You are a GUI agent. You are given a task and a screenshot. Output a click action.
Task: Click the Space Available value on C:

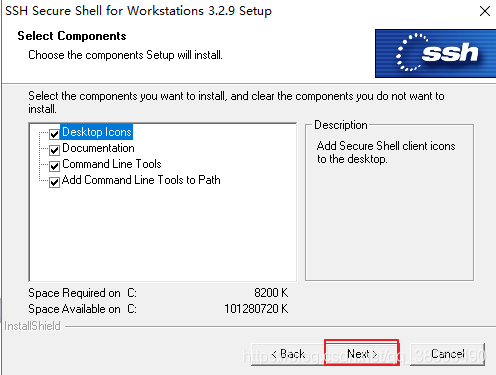point(256,309)
